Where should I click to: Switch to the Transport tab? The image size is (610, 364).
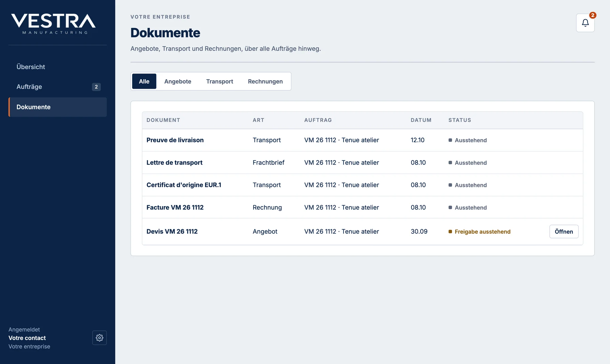(220, 81)
